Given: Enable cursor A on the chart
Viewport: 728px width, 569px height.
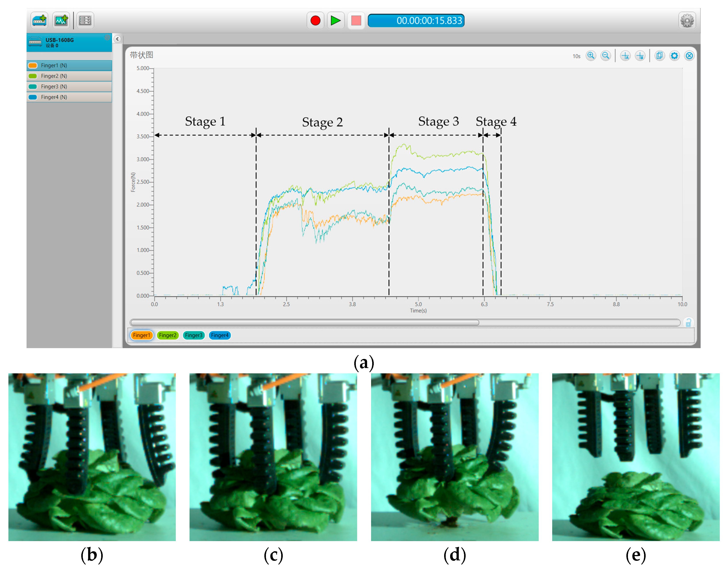Looking at the screenshot, I should (x=625, y=56).
